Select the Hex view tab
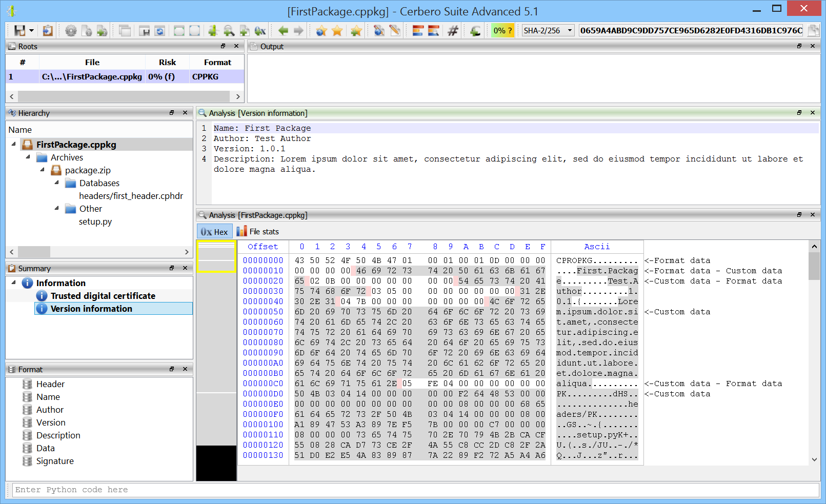This screenshot has height=504, width=826. click(x=214, y=232)
